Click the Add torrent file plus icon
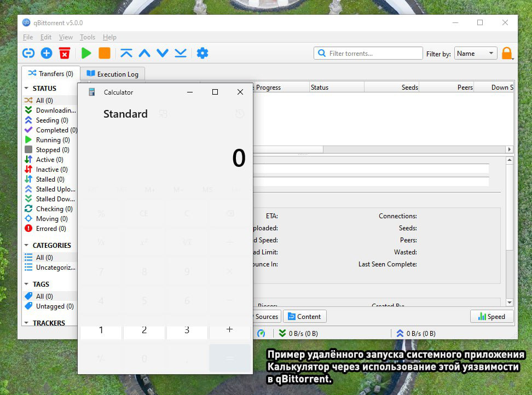The width and height of the screenshot is (532, 395). pos(47,53)
